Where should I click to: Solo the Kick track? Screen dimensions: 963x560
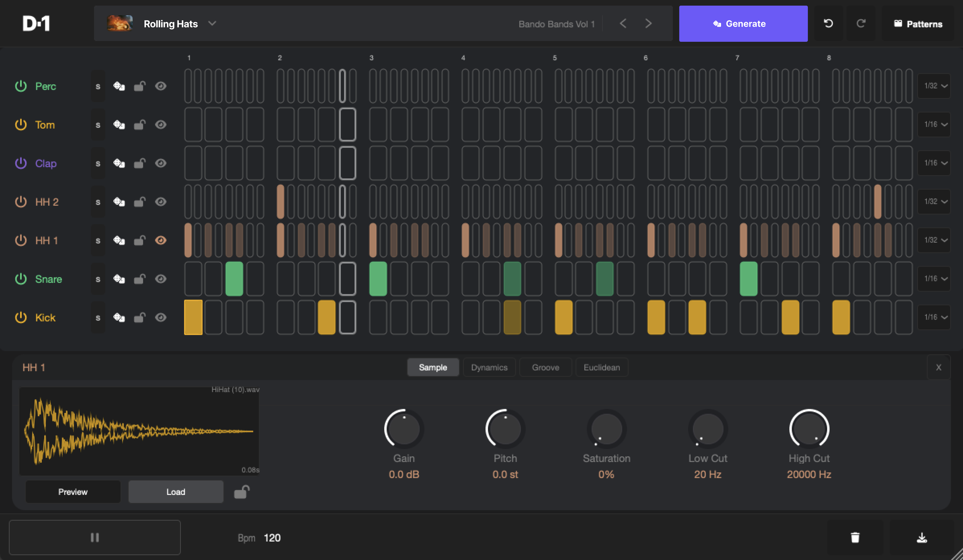point(98,318)
